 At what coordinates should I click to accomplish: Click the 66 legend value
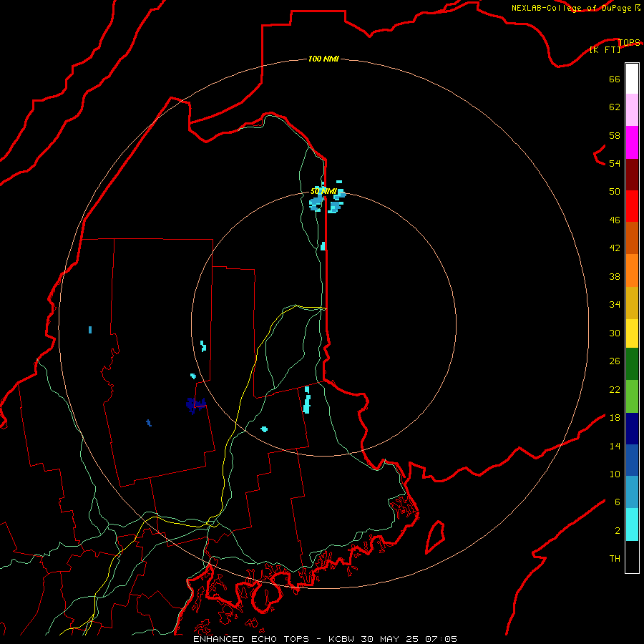coord(615,79)
